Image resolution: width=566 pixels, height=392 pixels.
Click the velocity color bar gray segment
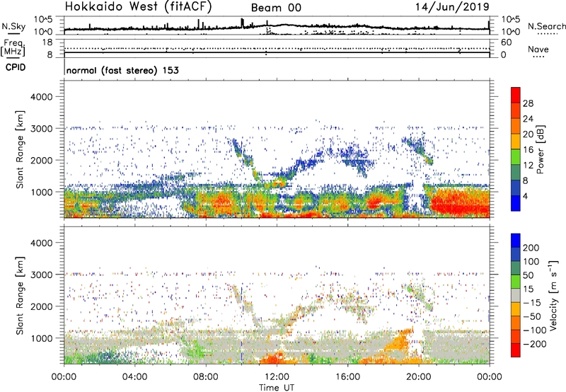click(516, 295)
